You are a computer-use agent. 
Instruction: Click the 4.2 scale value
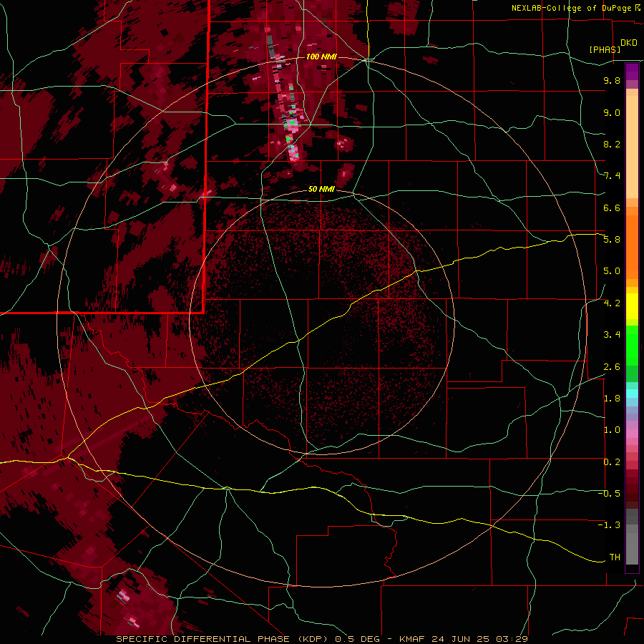(612, 303)
